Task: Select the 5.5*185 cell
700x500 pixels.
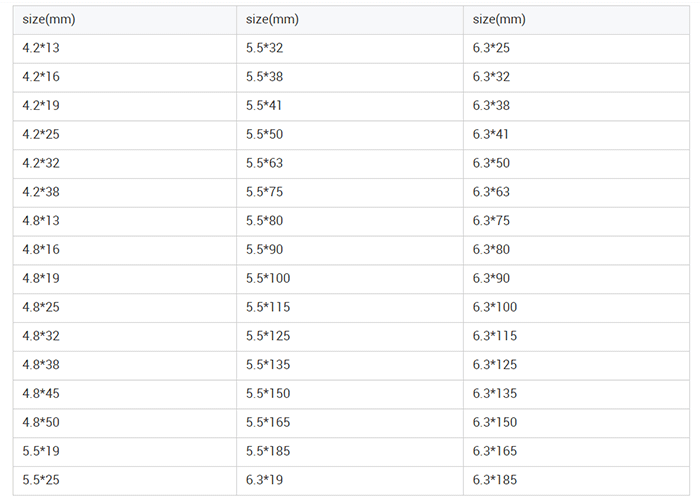Action: [x=268, y=451]
